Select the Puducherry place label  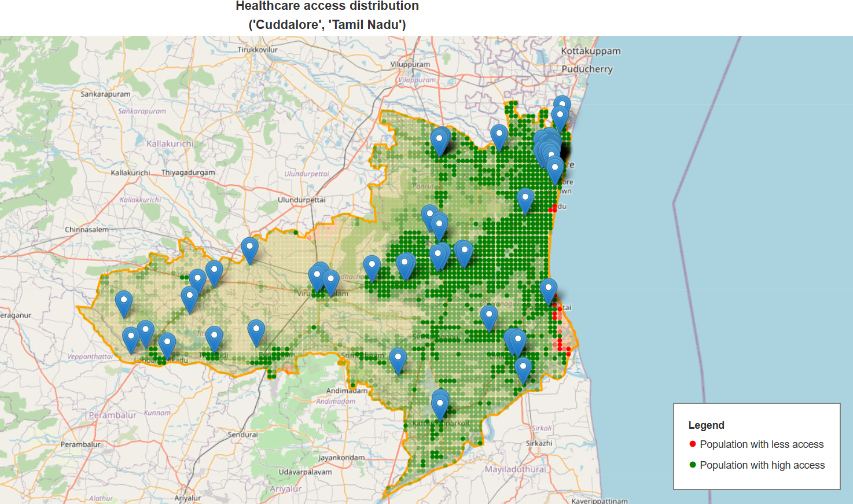pyautogui.click(x=589, y=69)
